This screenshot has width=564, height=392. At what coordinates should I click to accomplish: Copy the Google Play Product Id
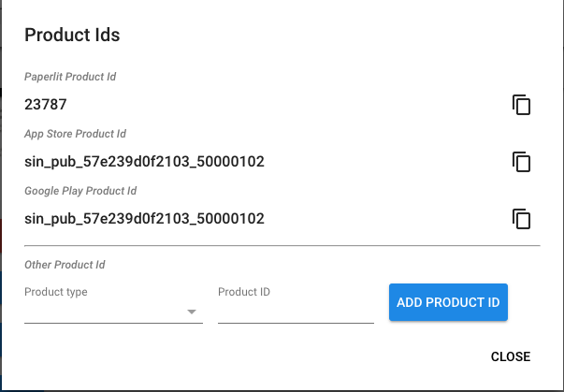tap(522, 219)
